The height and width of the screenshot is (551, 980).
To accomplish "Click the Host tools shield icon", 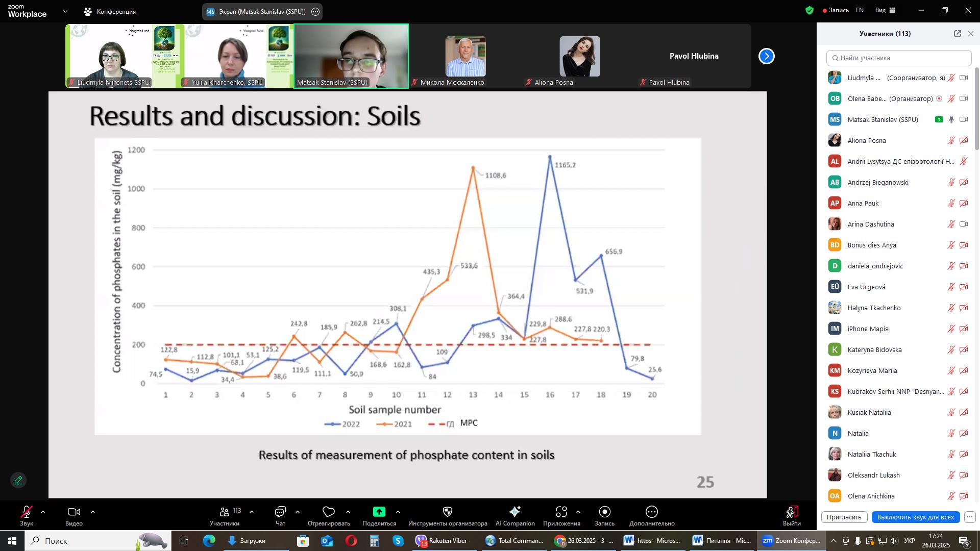I will [448, 512].
